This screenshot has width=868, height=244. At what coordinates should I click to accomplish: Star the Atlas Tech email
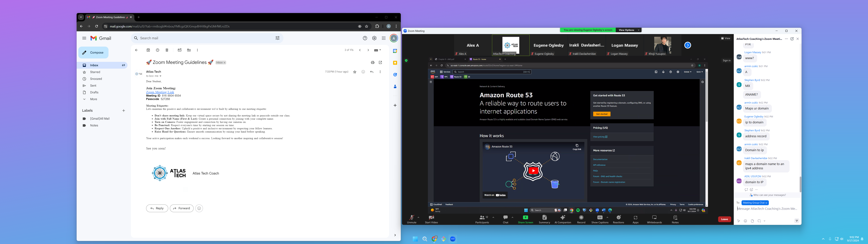point(354,72)
